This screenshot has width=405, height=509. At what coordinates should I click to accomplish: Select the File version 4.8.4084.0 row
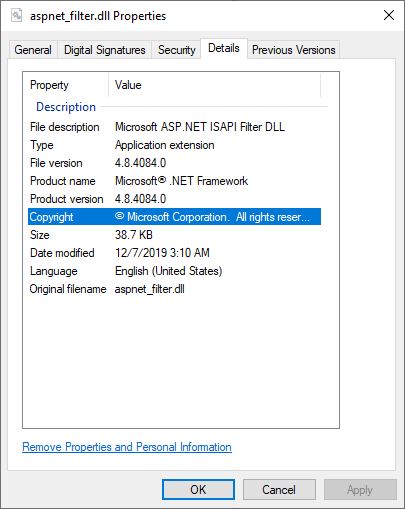click(174, 163)
